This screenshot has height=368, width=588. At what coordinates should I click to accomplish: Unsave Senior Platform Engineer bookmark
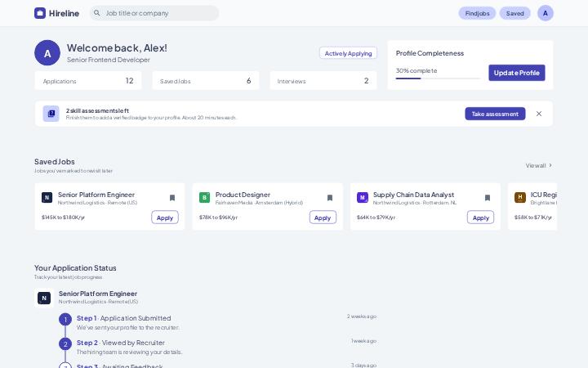point(172,198)
